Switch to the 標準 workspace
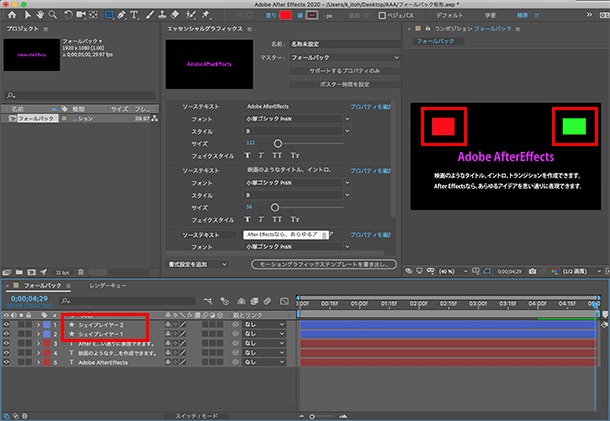The image size is (610, 421). pos(522,15)
